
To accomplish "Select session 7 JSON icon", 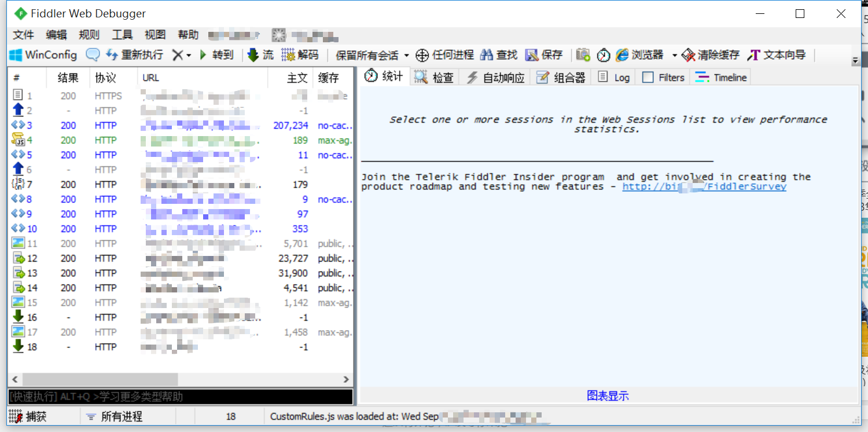I will click(x=18, y=184).
